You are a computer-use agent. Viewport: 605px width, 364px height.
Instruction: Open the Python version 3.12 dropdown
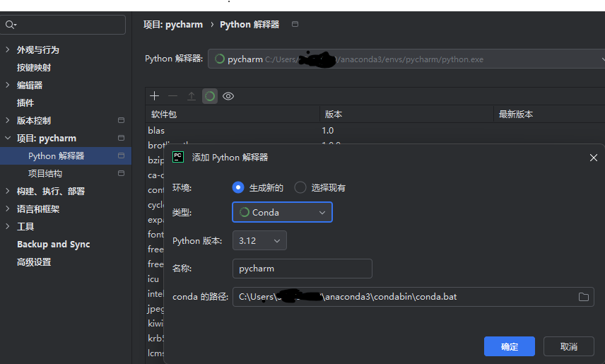pos(259,240)
